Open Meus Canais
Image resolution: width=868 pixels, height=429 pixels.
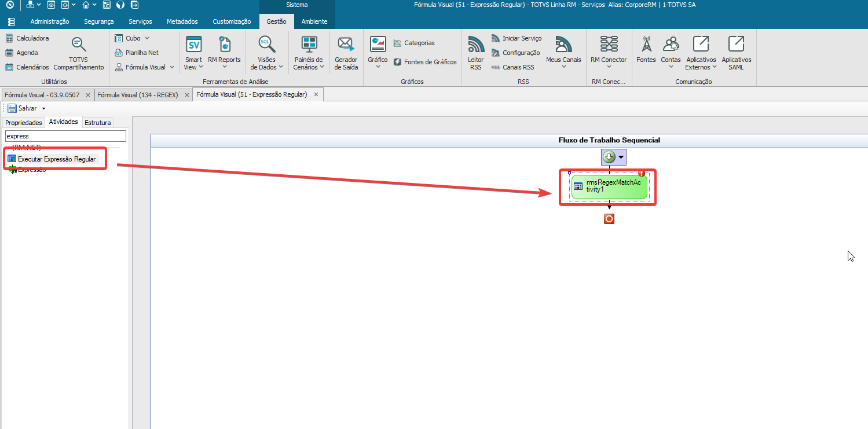pyautogui.click(x=563, y=53)
